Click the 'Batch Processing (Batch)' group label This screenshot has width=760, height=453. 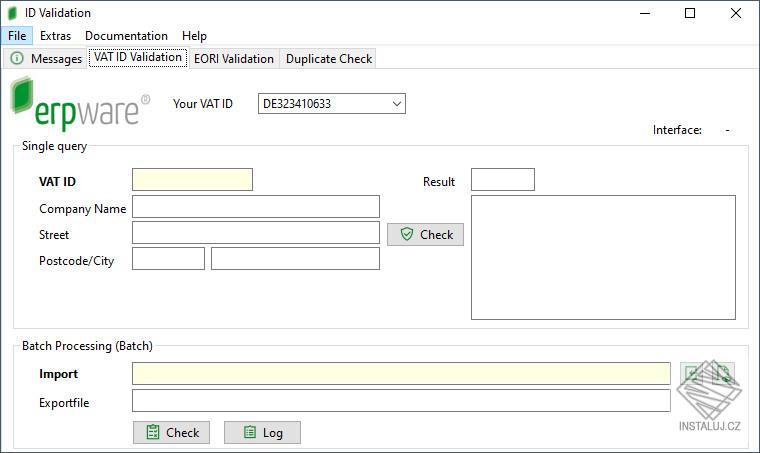(87, 346)
